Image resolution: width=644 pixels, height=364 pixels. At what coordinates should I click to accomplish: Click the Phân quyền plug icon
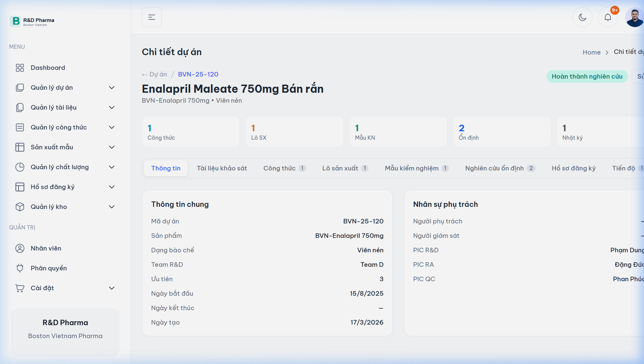(20, 268)
